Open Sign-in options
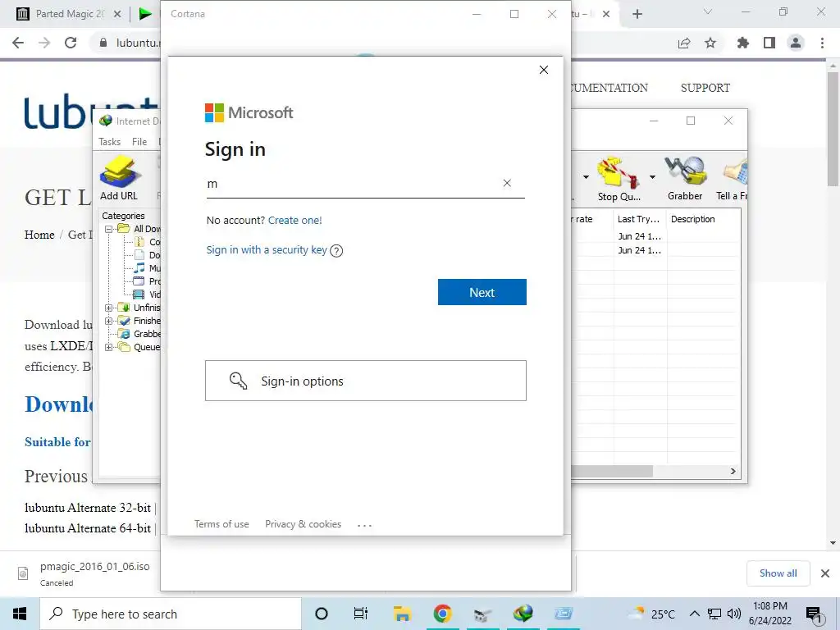The width and height of the screenshot is (840, 630). tap(365, 381)
